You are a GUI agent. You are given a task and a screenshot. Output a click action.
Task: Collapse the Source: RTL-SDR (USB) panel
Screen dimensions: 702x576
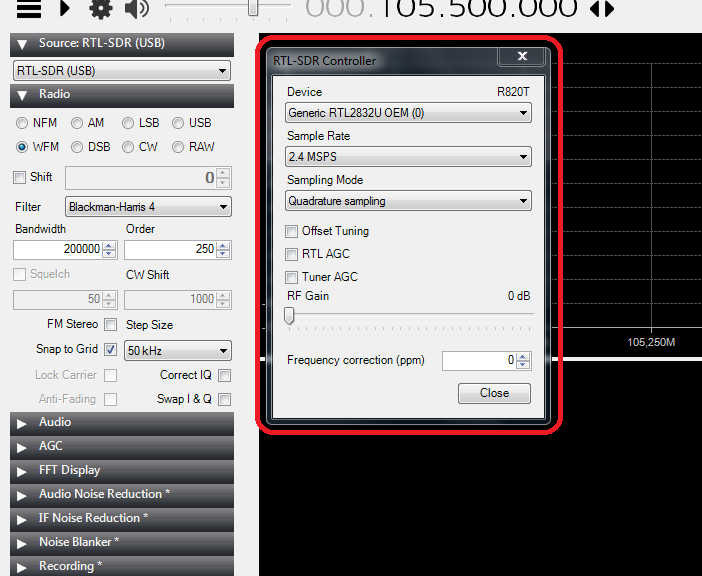[x=122, y=44]
